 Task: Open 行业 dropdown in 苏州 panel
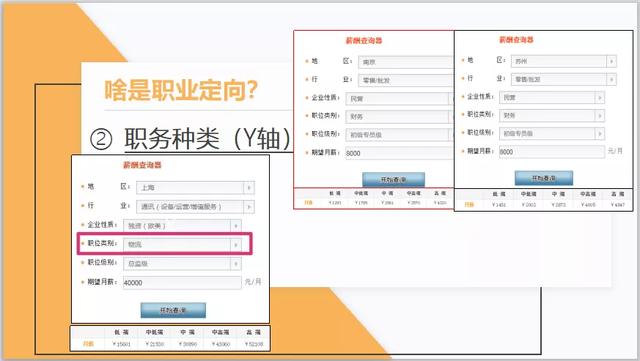[563, 79]
